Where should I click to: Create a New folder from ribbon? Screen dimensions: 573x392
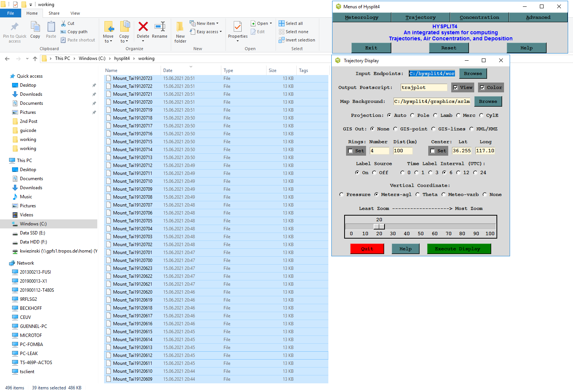(x=180, y=32)
